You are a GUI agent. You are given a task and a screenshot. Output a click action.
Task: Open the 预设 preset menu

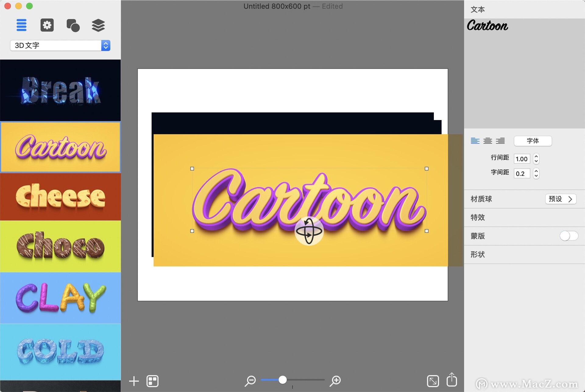[x=560, y=199]
